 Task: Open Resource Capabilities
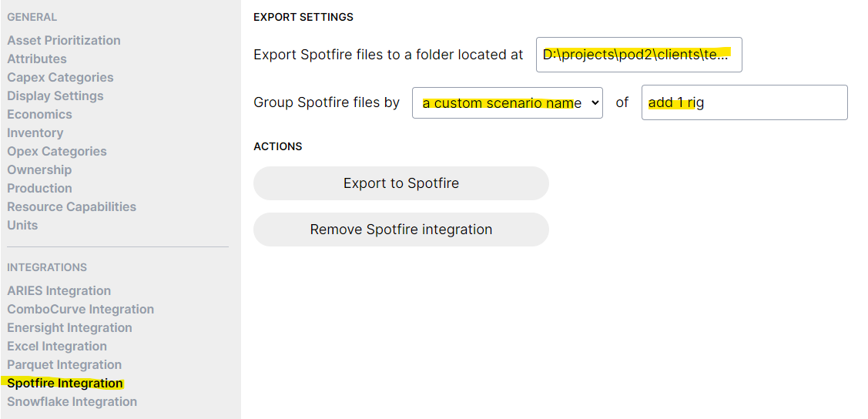(72, 206)
